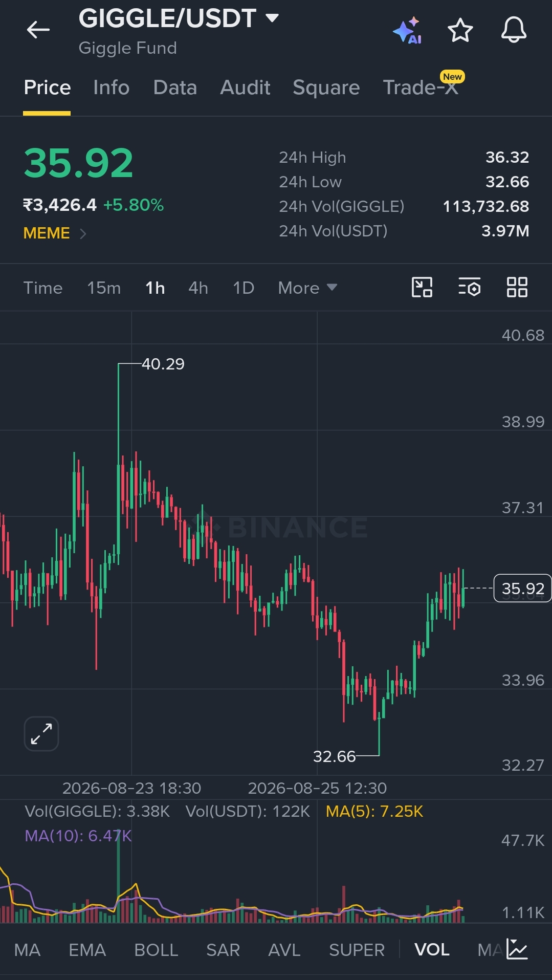Viewport: 552px width, 980px height.
Task: Open the Trade-X tab
Action: coord(421,88)
